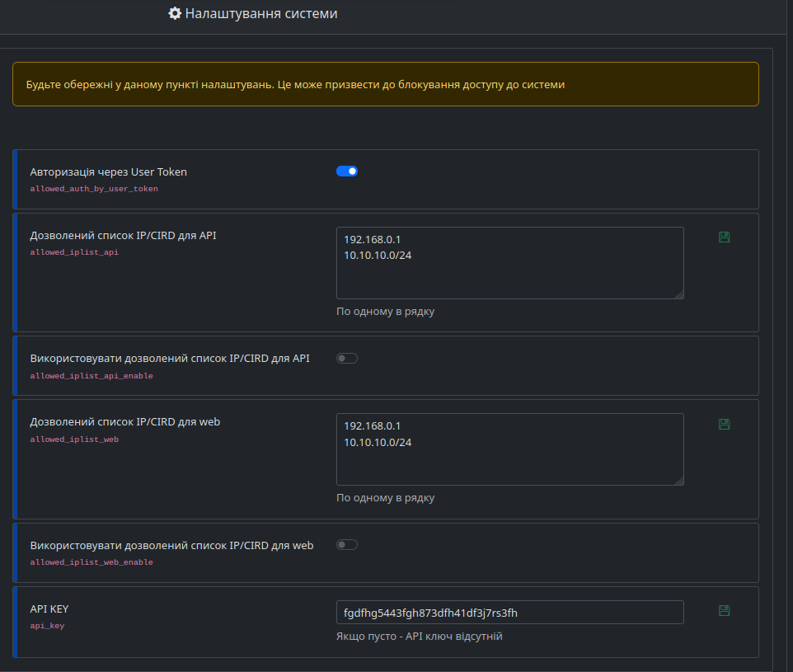Disable Авторизація через User Token toggle
Screen dimensions: 793x672
(347, 171)
